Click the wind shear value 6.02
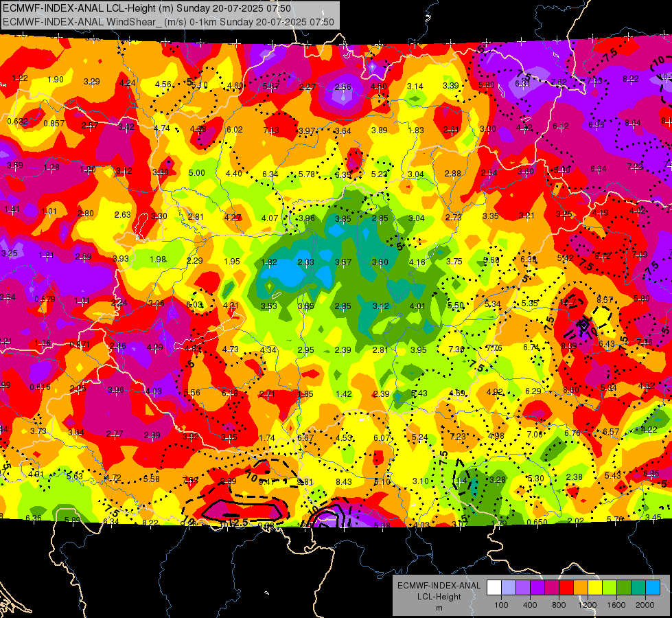 pyautogui.click(x=235, y=130)
